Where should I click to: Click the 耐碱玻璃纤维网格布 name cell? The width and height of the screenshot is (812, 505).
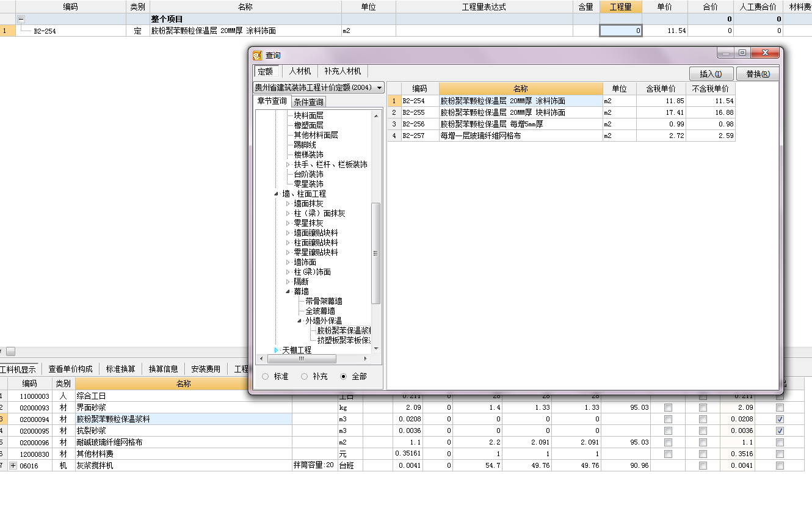(x=183, y=442)
